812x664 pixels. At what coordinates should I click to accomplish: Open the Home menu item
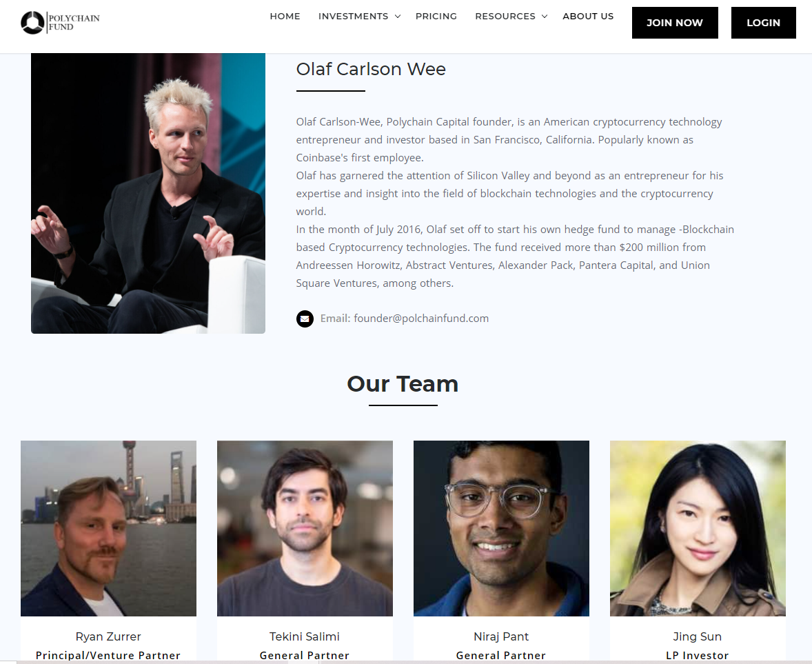coord(285,16)
